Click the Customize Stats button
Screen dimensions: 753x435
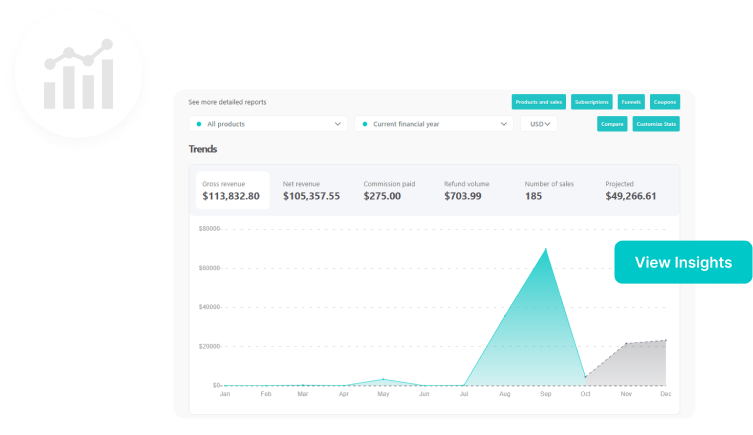(x=656, y=124)
